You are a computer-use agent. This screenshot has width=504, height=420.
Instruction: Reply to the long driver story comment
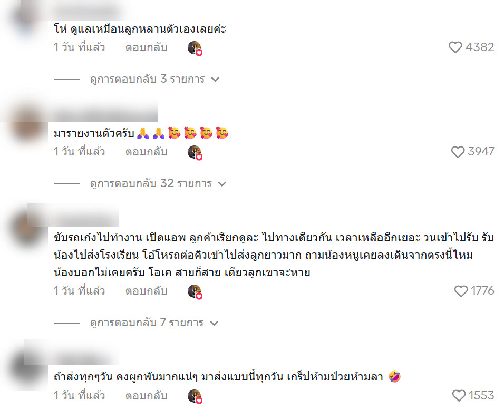(x=146, y=291)
